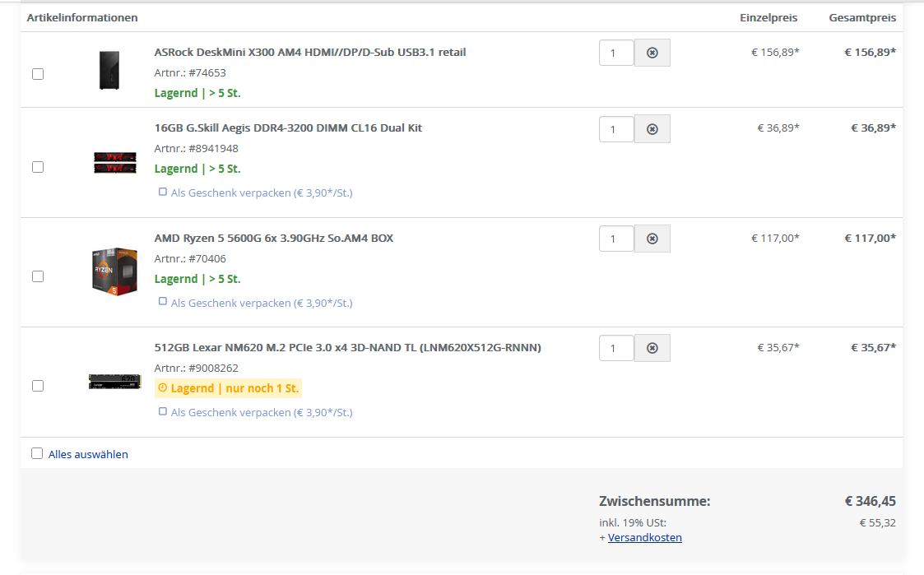Screen dimensions: 924x575
Task: Click Artnr.: #9008262 text
Action: pos(196,369)
